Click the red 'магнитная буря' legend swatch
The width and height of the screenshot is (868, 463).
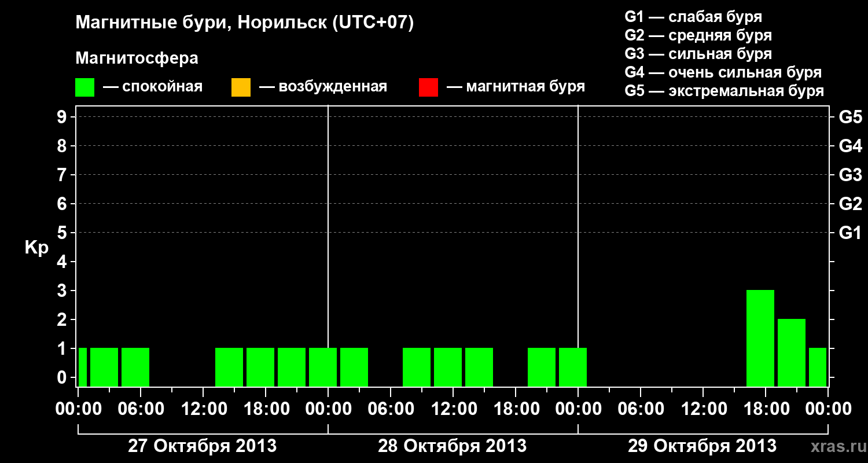pos(428,87)
